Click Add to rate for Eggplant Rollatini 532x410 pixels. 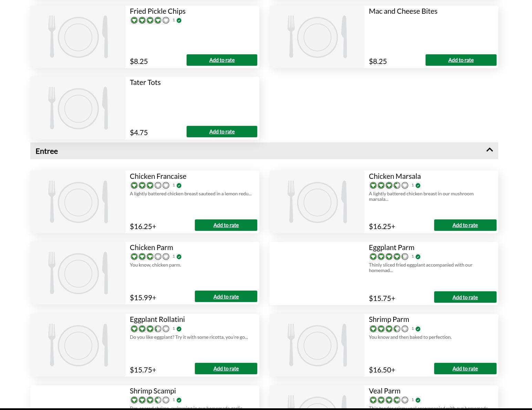pos(226,368)
